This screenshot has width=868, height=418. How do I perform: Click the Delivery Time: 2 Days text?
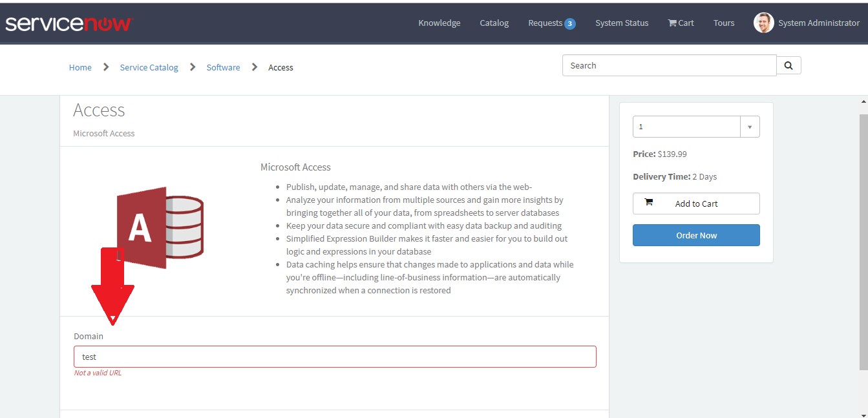coord(675,177)
